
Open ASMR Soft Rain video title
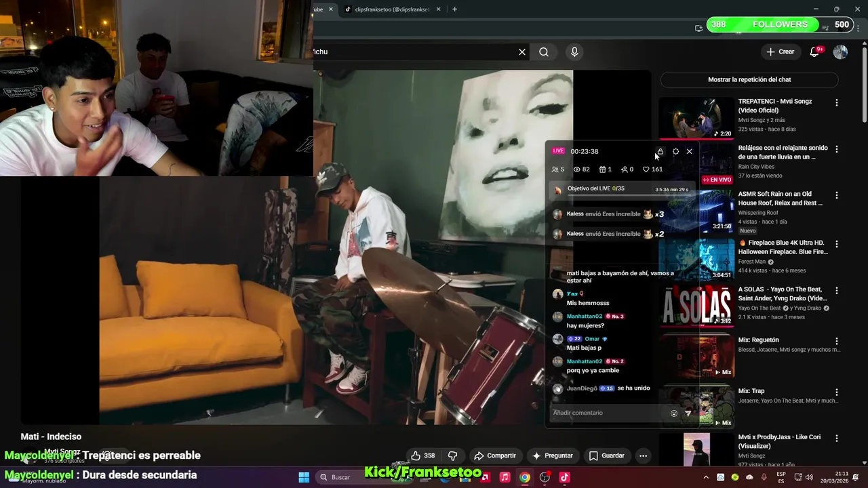(781, 198)
